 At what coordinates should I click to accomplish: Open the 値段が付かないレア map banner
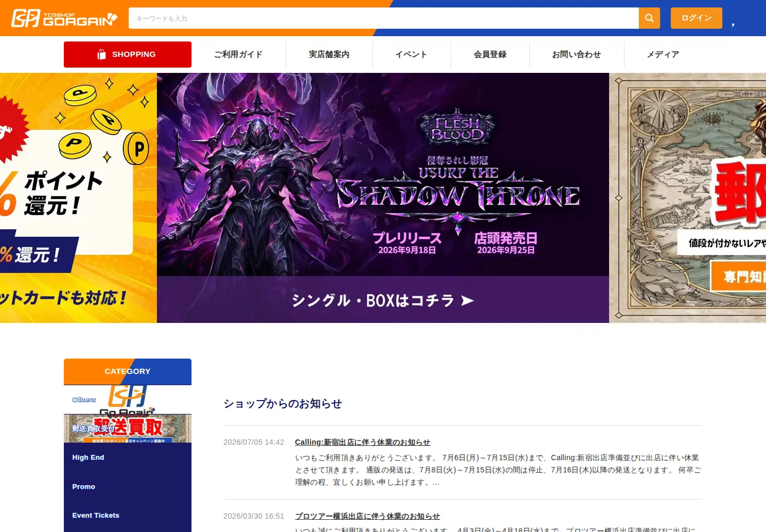pyautogui.click(x=687, y=198)
